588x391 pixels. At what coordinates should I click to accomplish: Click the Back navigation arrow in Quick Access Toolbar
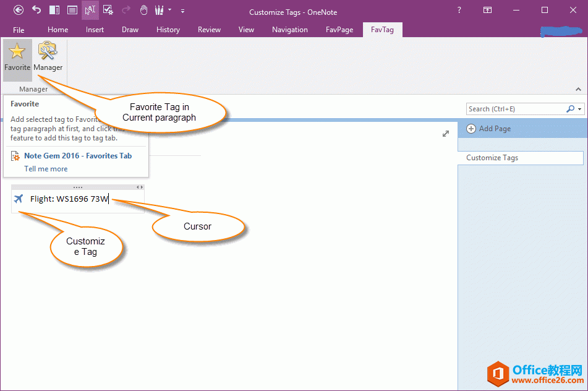pos(19,10)
